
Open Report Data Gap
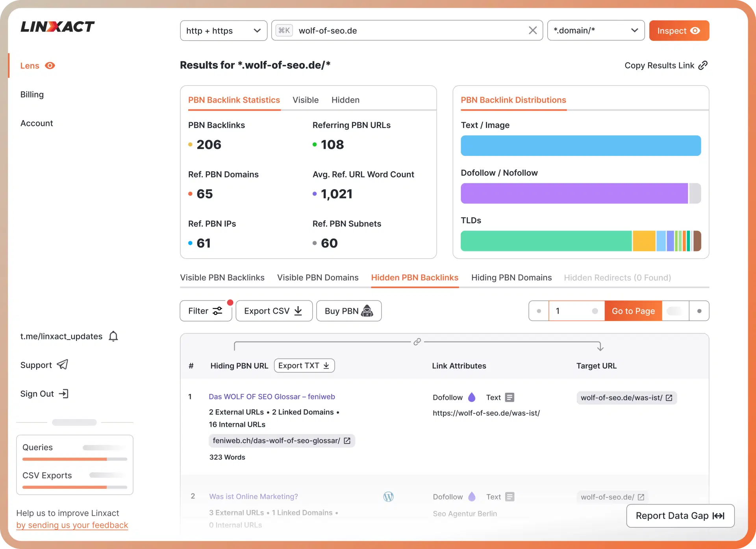click(x=680, y=516)
